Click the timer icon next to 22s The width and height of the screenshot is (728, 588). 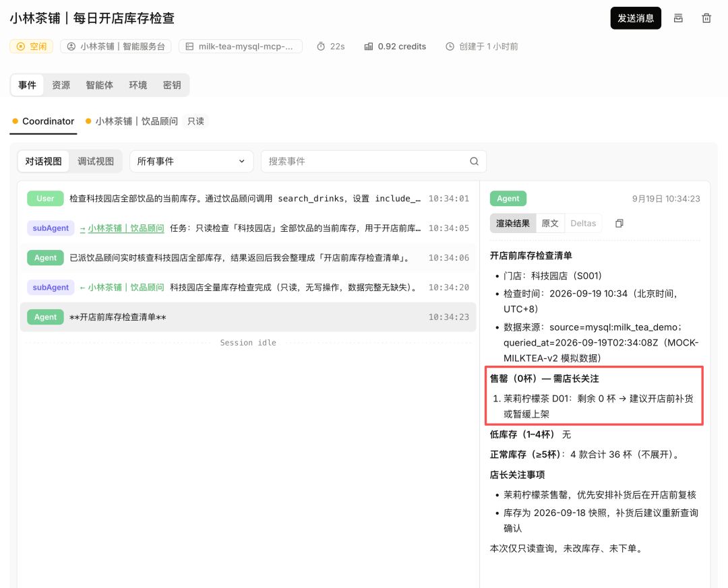321,46
